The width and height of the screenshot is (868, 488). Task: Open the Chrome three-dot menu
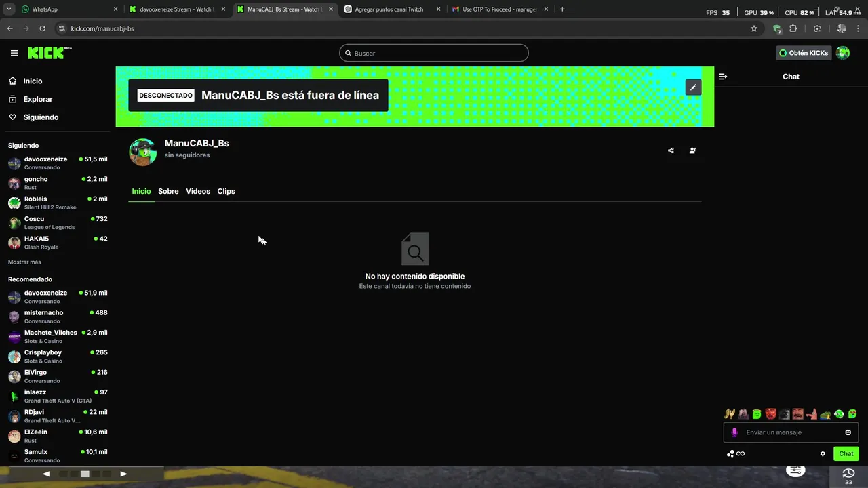pos(859,28)
